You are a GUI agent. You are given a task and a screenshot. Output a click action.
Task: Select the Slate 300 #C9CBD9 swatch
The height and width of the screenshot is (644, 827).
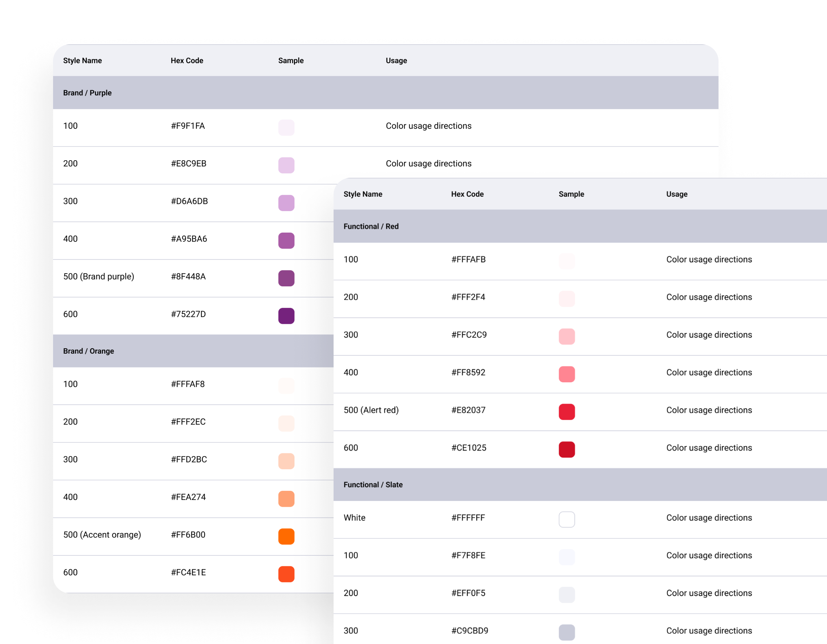(x=566, y=632)
